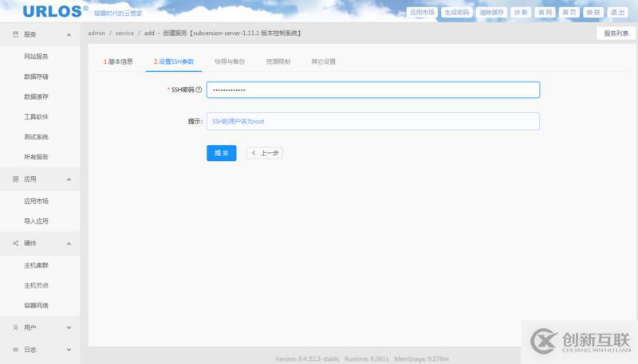Click the 硬件 share icon in sidebar
This screenshot has width=638, height=364.
(16, 243)
